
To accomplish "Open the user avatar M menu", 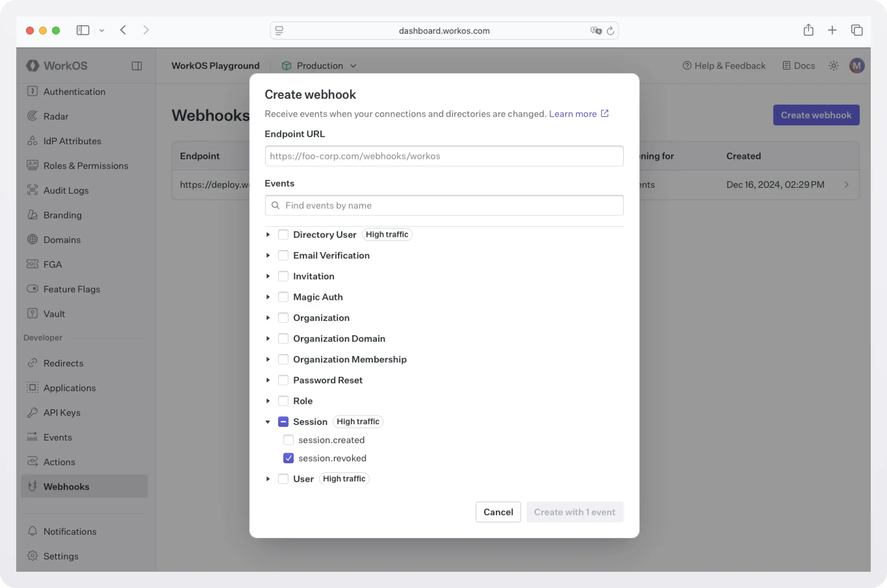I will pyautogui.click(x=856, y=66).
